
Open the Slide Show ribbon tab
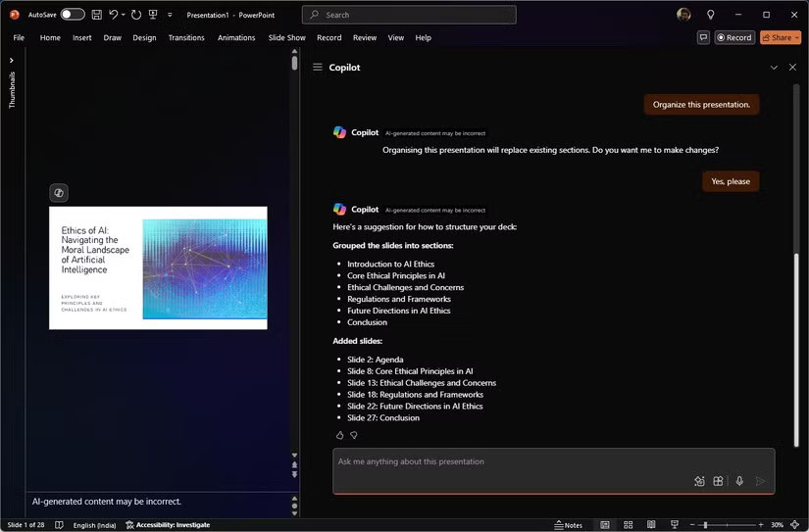point(286,37)
